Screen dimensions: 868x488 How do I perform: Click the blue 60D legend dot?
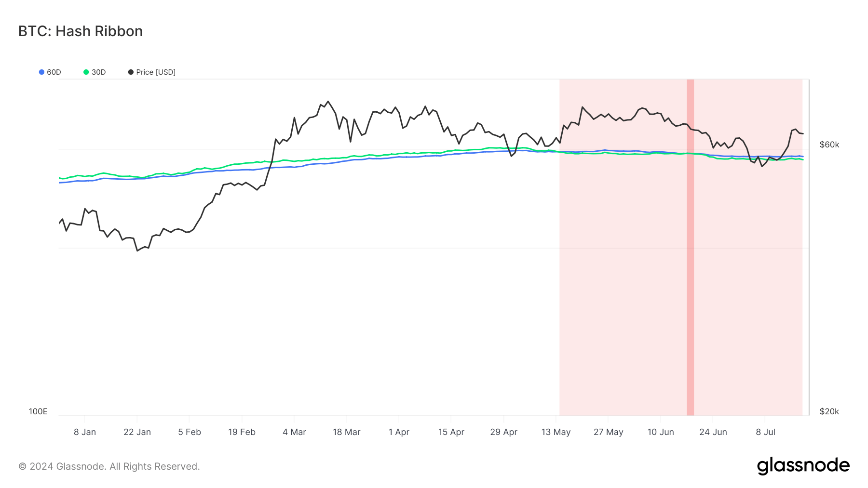(42, 72)
